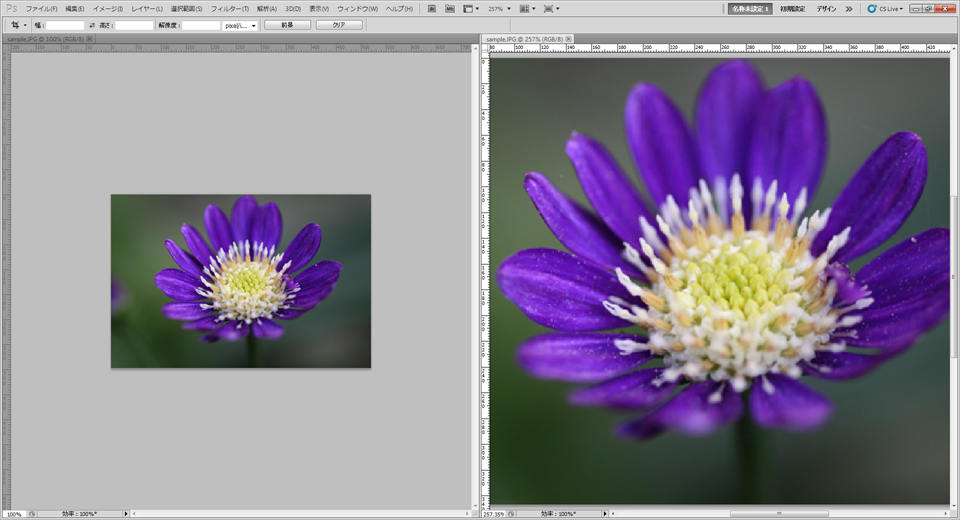
Task: Show more workspaces with the double-arrow
Action: tap(849, 9)
